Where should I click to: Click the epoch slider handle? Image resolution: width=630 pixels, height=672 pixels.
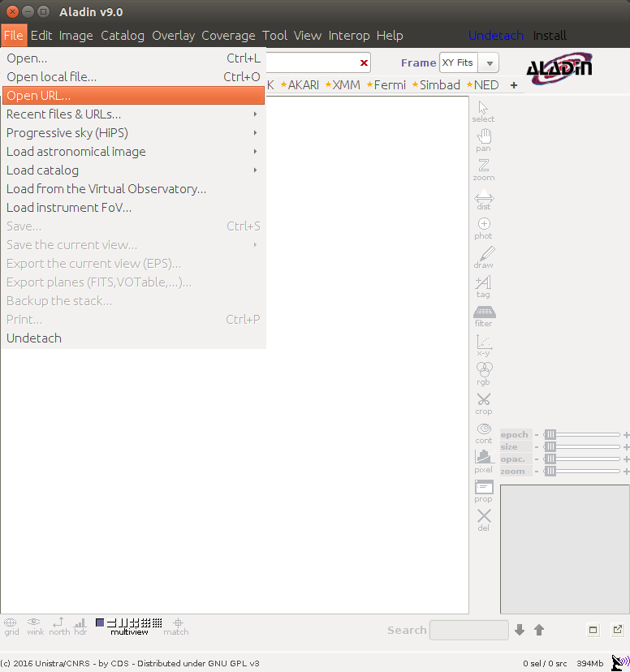(x=550, y=434)
